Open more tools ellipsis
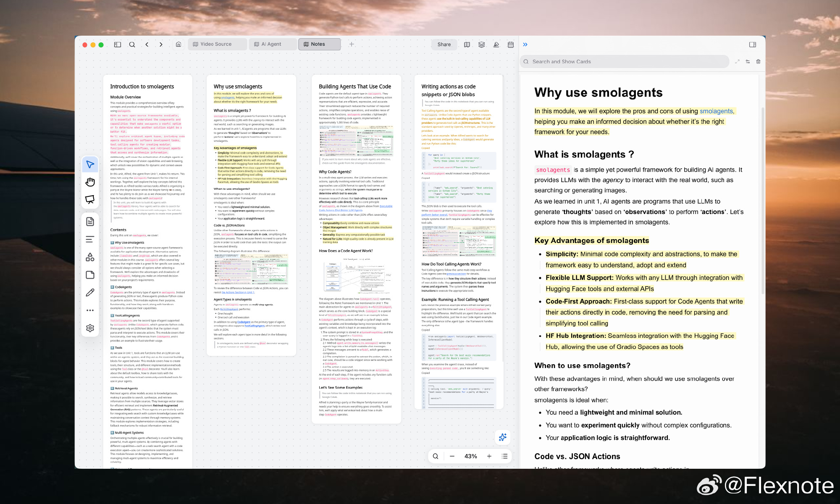The height and width of the screenshot is (504, 840). [x=90, y=311]
